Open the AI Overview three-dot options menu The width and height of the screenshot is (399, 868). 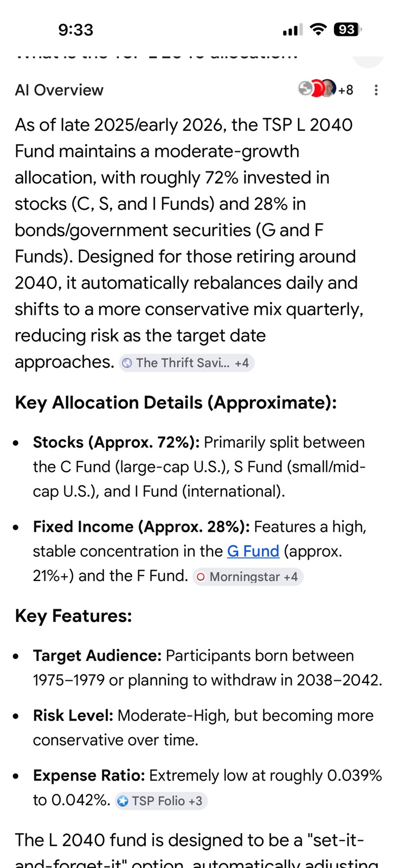click(376, 90)
